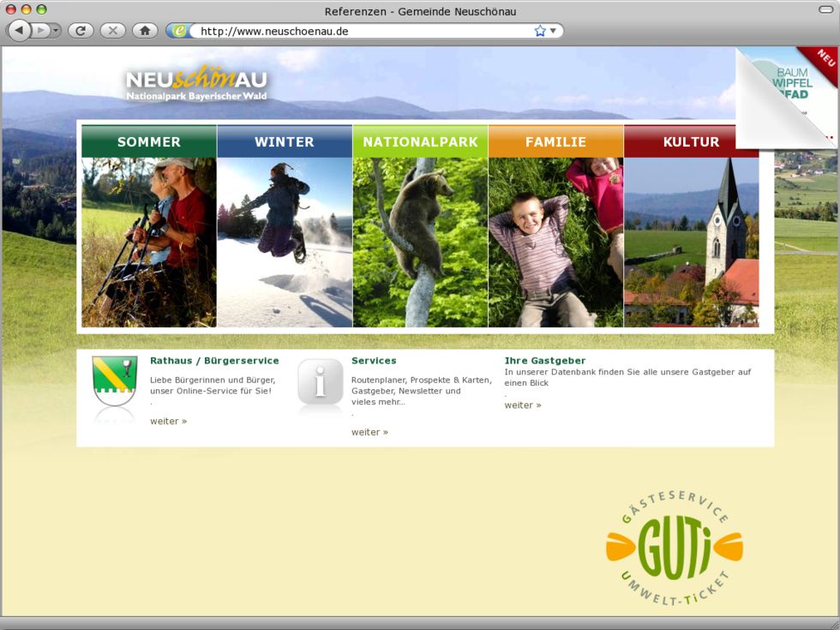Click the snow jumper photo under Winter
The width and height of the screenshot is (840, 630).
coord(285,242)
